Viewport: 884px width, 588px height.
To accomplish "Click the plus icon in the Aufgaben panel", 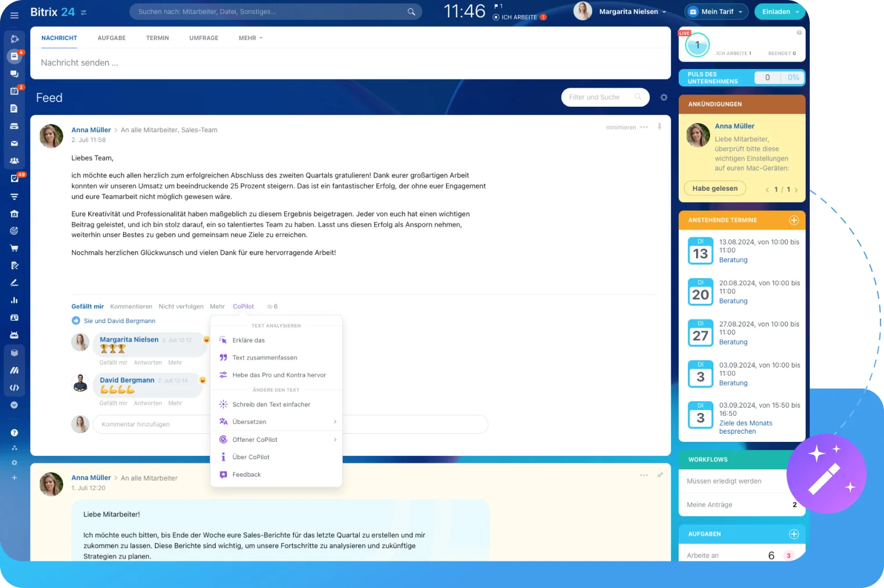I will [x=794, y=534].
